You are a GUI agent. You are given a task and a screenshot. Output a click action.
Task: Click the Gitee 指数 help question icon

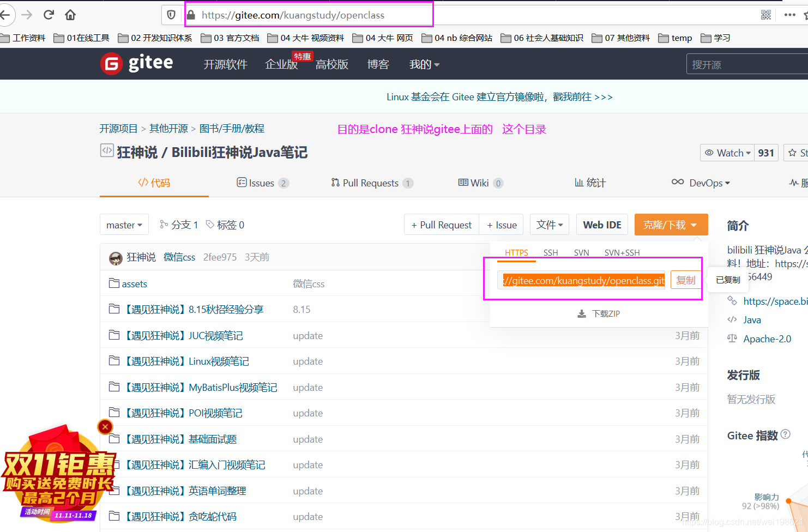(785, 434)
